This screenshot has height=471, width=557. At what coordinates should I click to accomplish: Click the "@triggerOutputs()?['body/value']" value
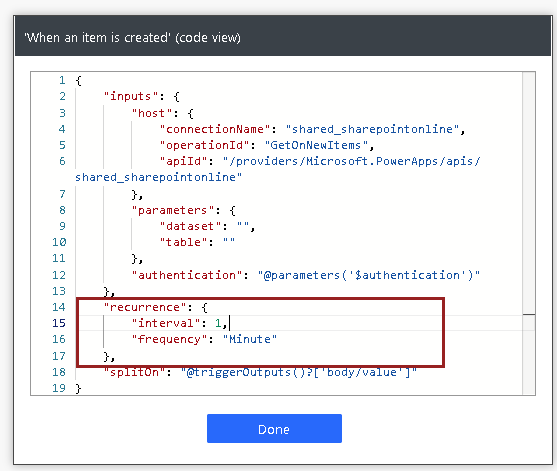coord(299,372)
